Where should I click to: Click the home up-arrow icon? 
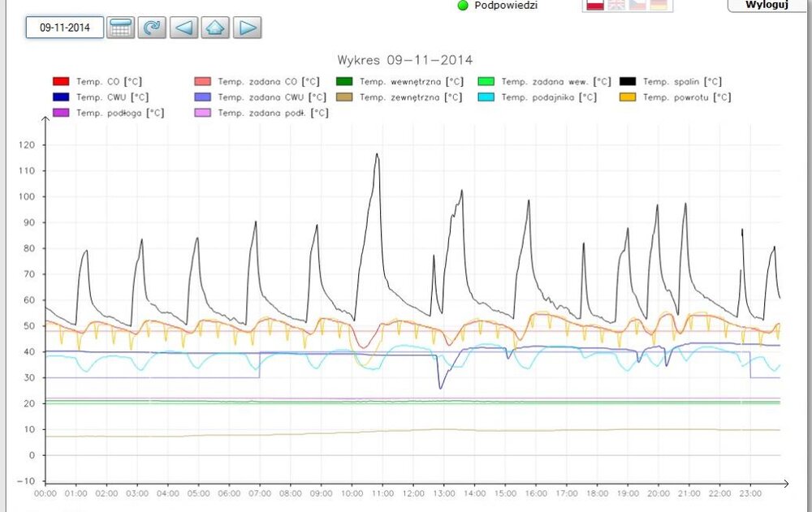[215, 28]
